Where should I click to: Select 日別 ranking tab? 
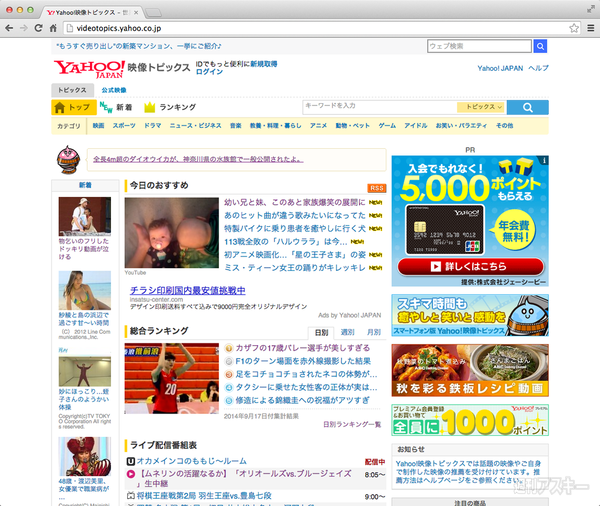click(321, 333)
